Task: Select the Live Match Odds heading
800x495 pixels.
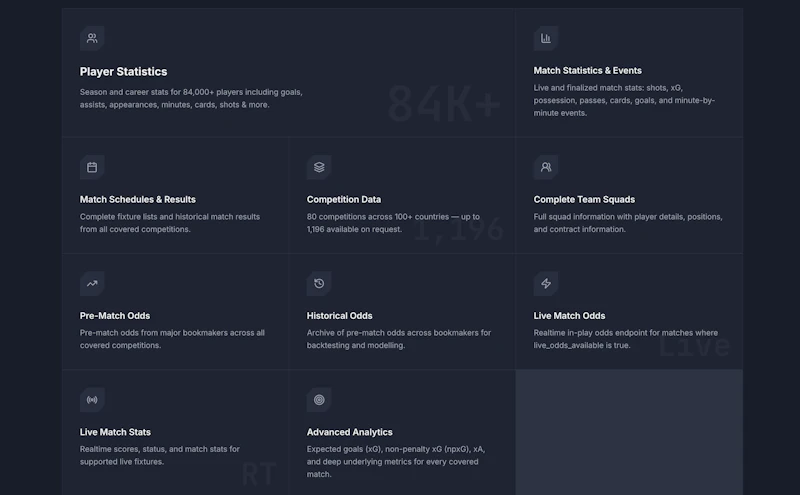Action: (569, 316)
